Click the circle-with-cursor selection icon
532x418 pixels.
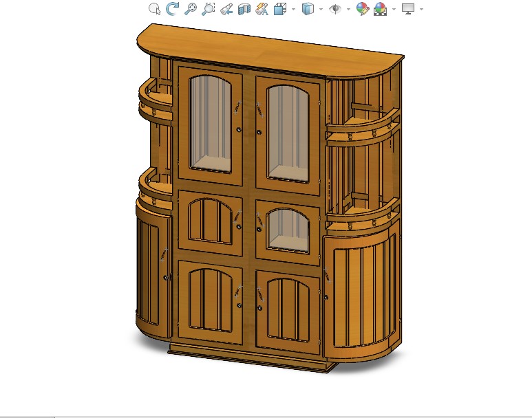click(x=155, y=9)
